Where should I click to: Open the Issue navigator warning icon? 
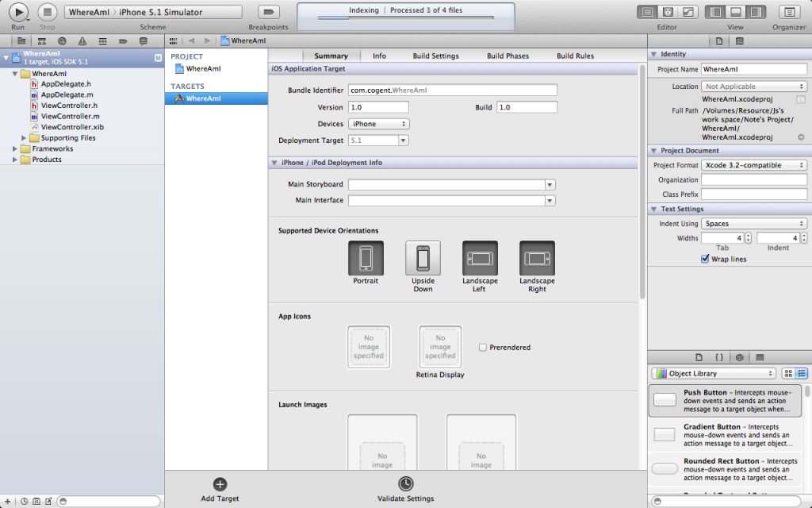click(x=82, y=41)
